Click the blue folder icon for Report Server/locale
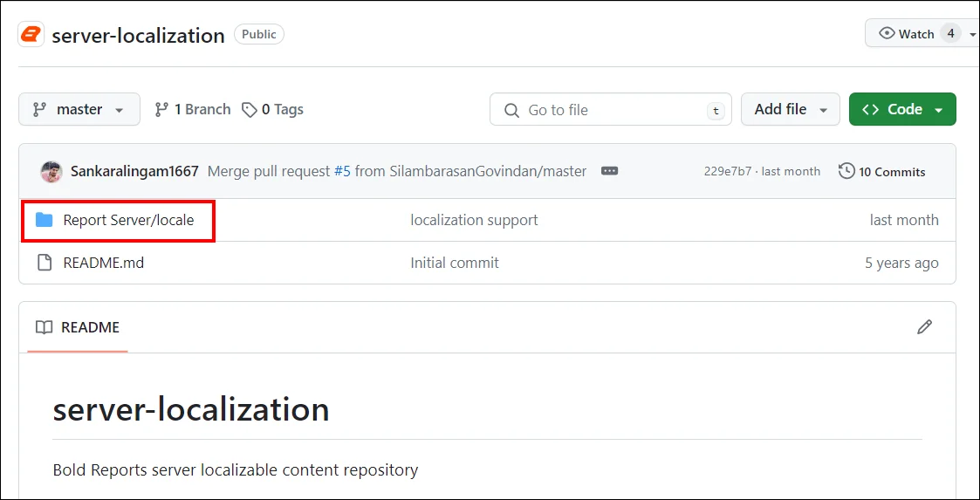This screenshot has height=500, width=980. [x=44, y=220]
